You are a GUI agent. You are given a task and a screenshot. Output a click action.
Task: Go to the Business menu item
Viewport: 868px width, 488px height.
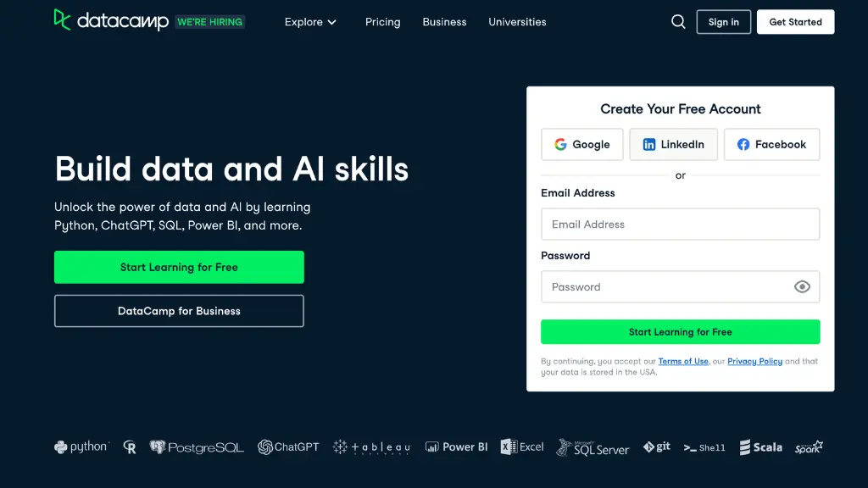point(444,22)
